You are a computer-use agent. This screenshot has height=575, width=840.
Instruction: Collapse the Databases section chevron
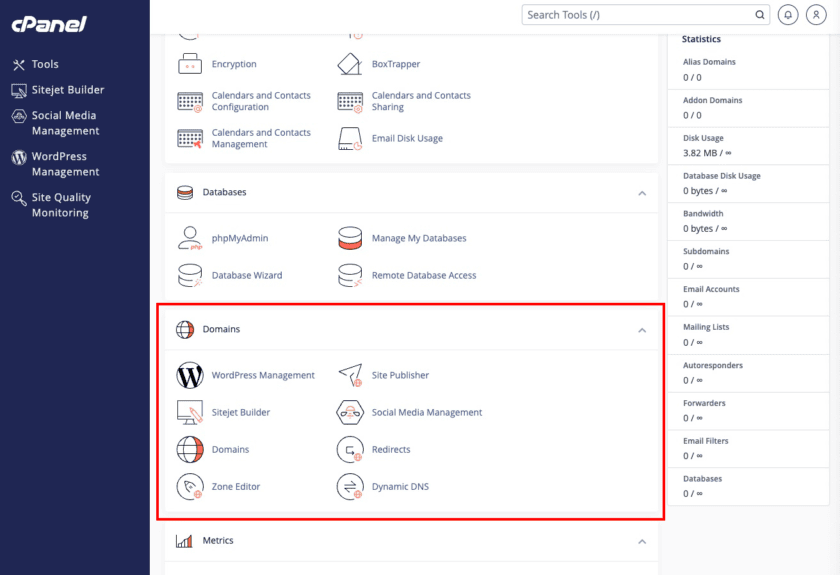[642, 193]
